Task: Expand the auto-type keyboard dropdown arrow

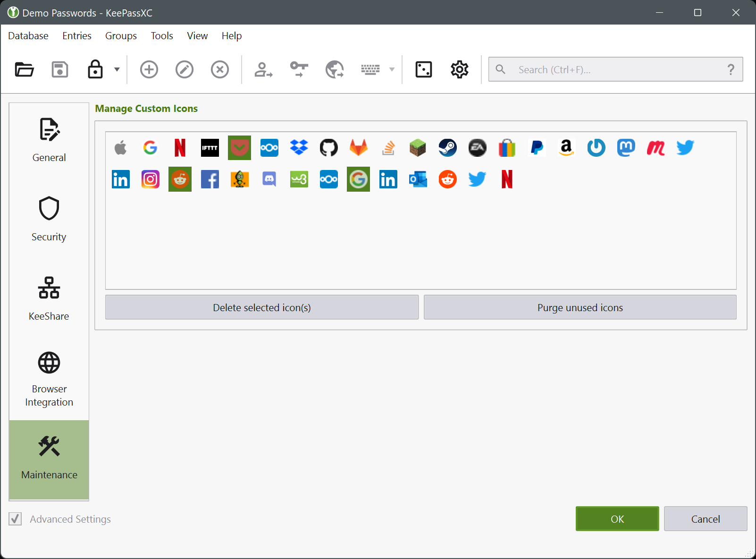Action: click(x=392, y=69)
